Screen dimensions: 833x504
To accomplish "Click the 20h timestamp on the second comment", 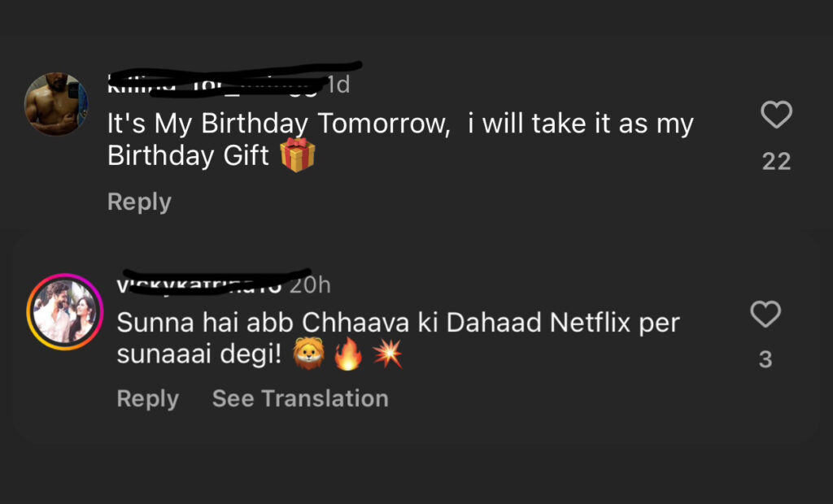I will click(x=310, y=285).
